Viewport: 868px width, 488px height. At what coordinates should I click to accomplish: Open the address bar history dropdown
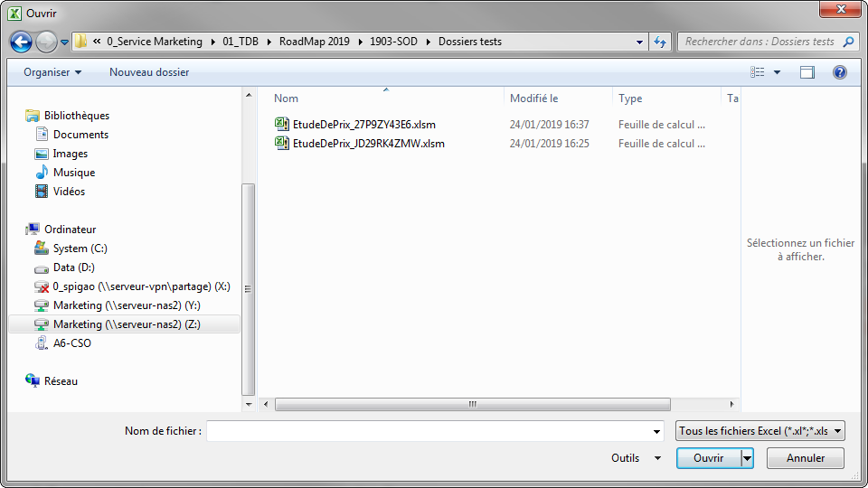[x=639, y=42]
